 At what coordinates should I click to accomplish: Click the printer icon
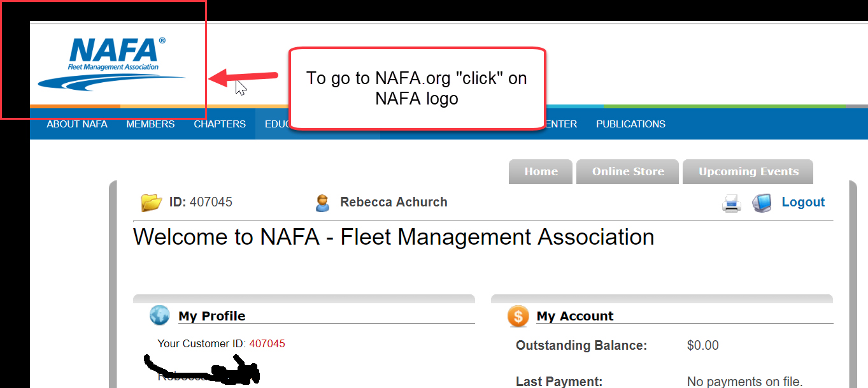coord(732,204)
